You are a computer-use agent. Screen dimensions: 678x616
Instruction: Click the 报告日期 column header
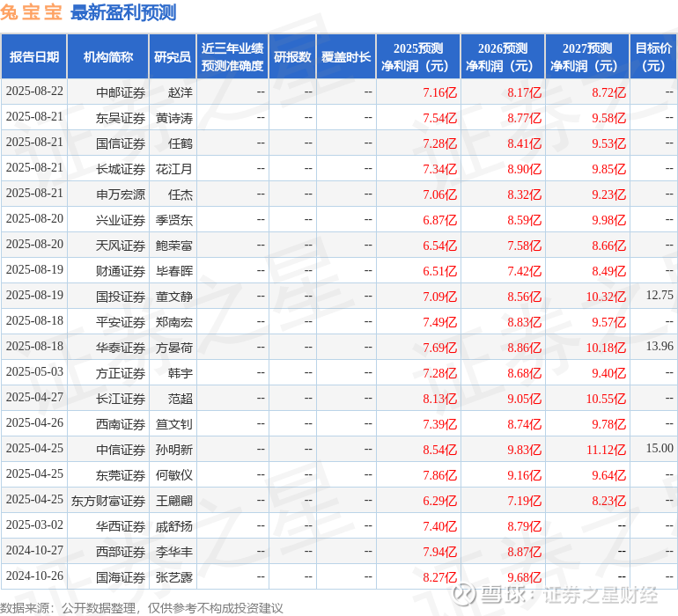point(33,56)
